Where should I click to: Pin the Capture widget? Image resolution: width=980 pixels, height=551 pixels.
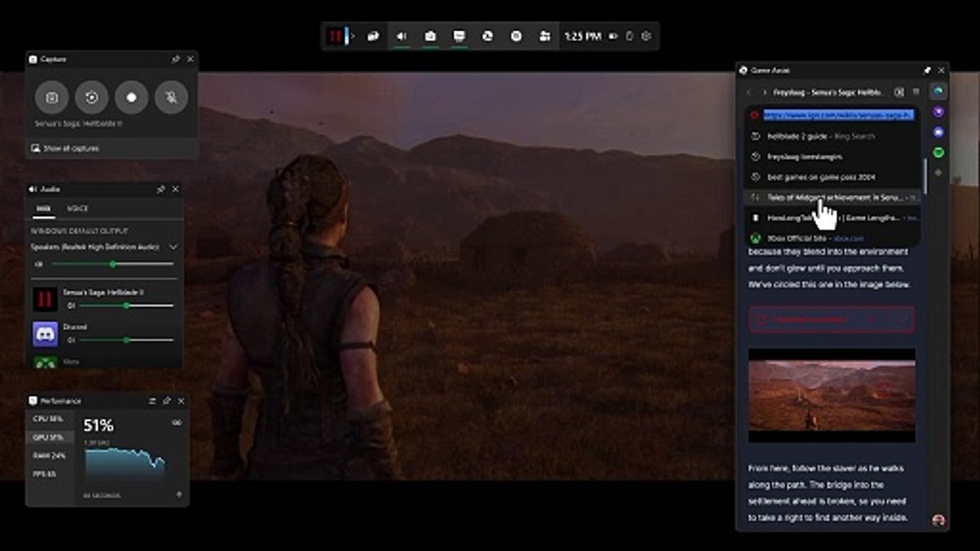175,59
